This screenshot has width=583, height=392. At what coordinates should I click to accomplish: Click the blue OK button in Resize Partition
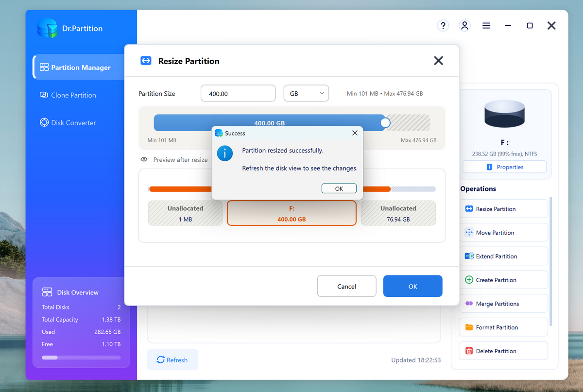point(413,286)
